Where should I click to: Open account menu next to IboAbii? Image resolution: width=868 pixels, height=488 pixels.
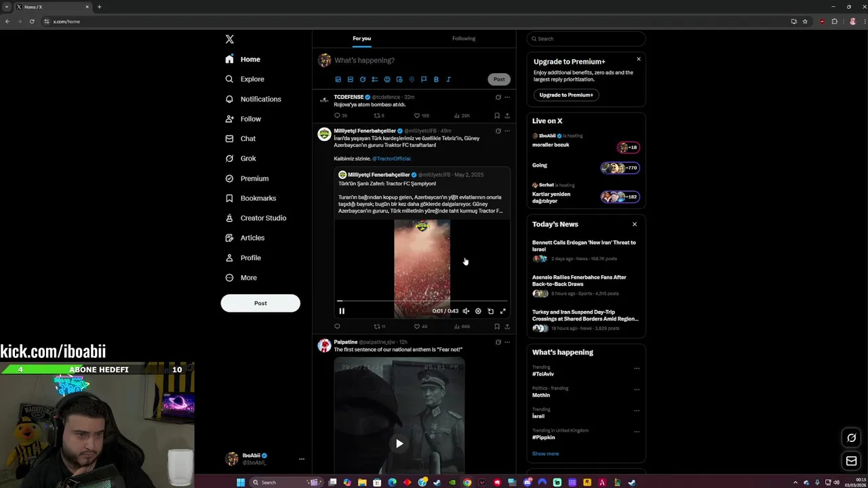[302, 459]
